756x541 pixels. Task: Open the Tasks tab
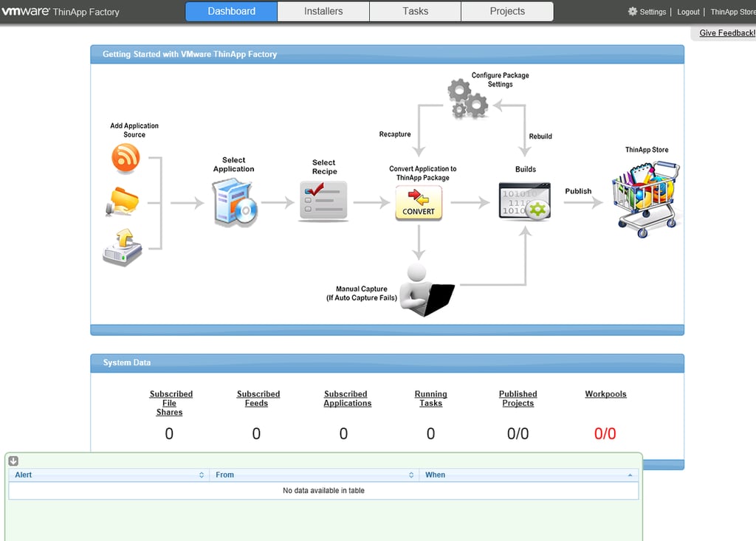pos(415,12)
